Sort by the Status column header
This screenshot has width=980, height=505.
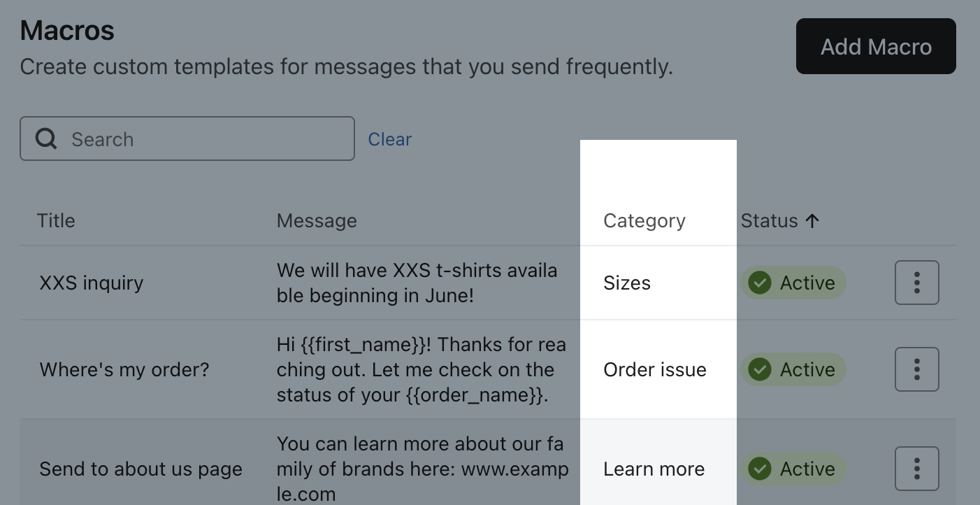point(769,221)
